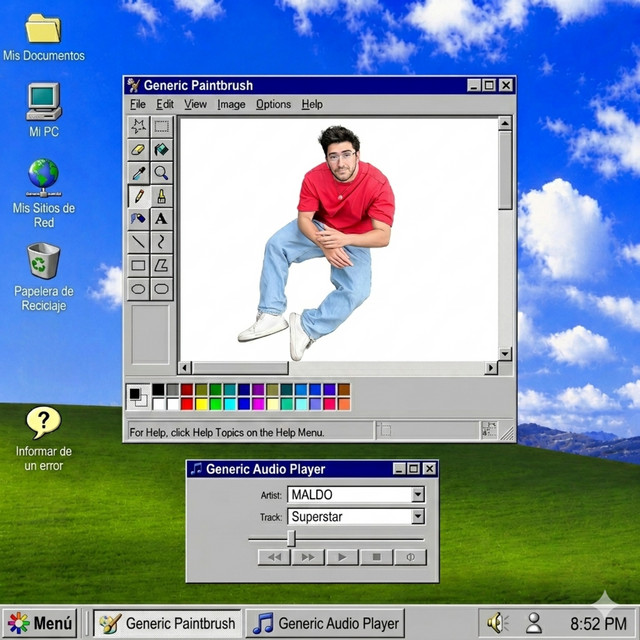The width and height of the screenshot is (640, 640).
Task: Expand the Artist dropdown showing MALDO
Action: [x=418, y=495]
